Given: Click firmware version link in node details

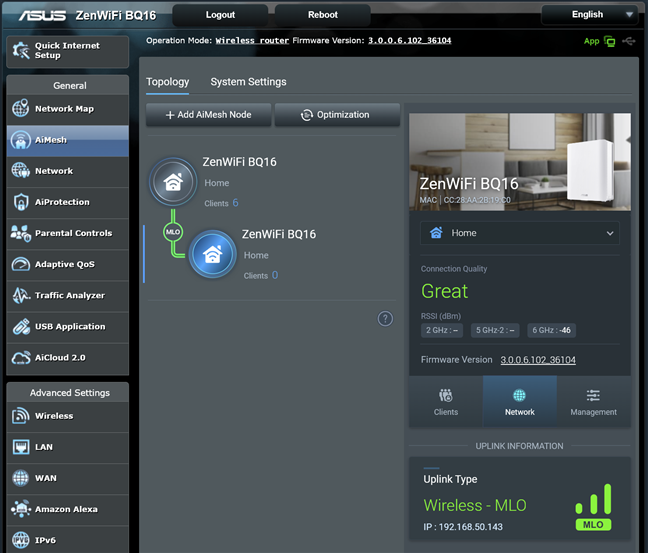Looking at the screenshot, I should tap(538, 360).
